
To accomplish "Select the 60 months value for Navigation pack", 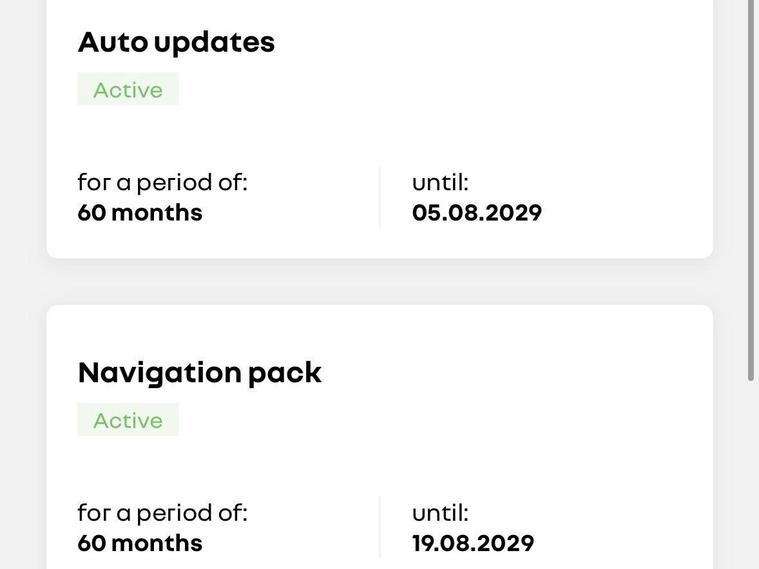I will click(x=140, y=543).
